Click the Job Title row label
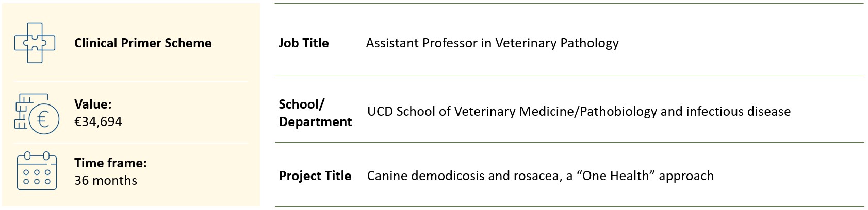The image size is (868, 210). click(303, 43)
